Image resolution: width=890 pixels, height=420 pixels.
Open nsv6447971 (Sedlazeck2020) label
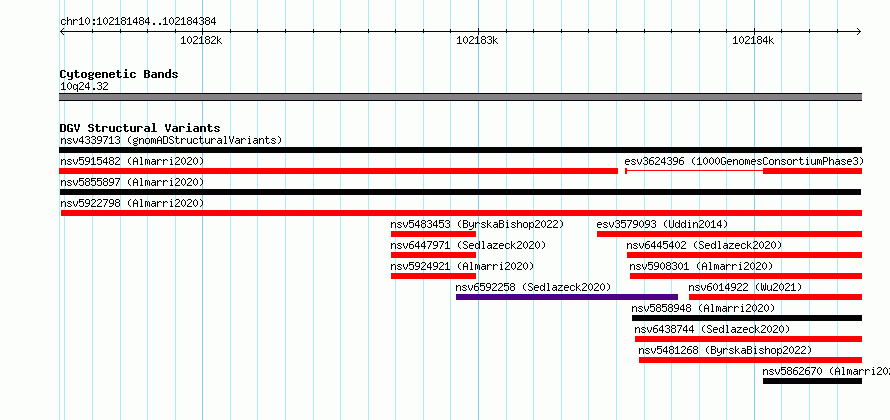point(468,245)
